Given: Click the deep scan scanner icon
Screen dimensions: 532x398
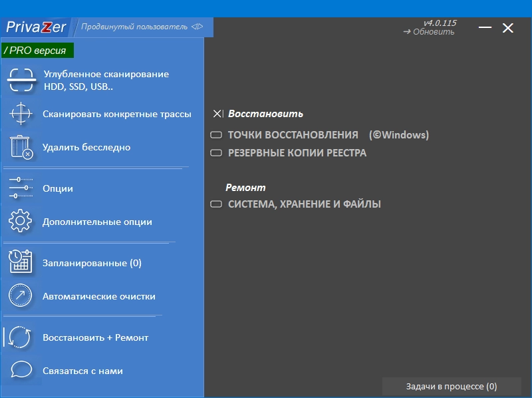Looking at the screenshot, I should click(x=21, y=80).
